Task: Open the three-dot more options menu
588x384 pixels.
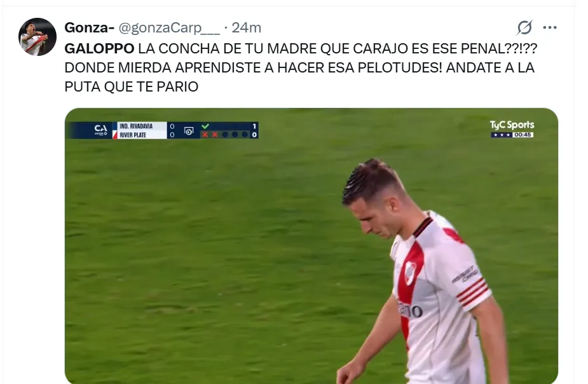Action: click(x=550, y=27)
